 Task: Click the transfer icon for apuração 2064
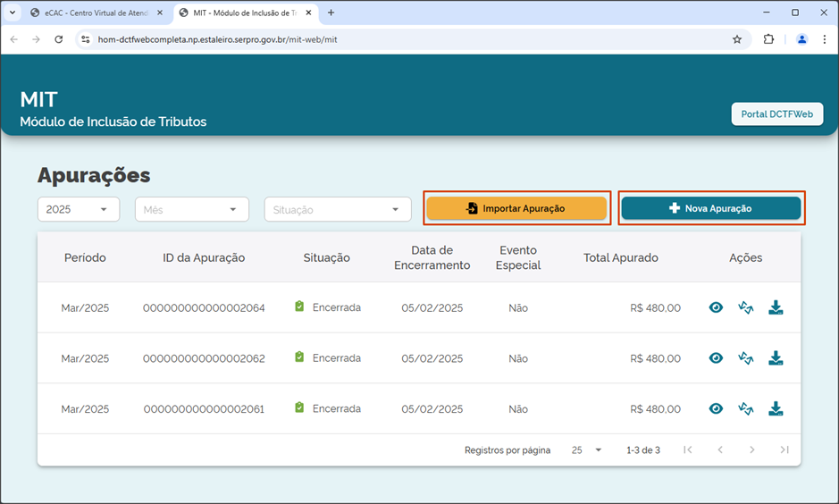point(745,307)
